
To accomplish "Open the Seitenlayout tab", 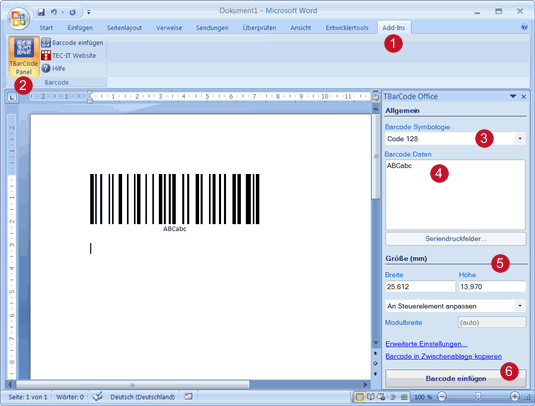I will 124,28.
